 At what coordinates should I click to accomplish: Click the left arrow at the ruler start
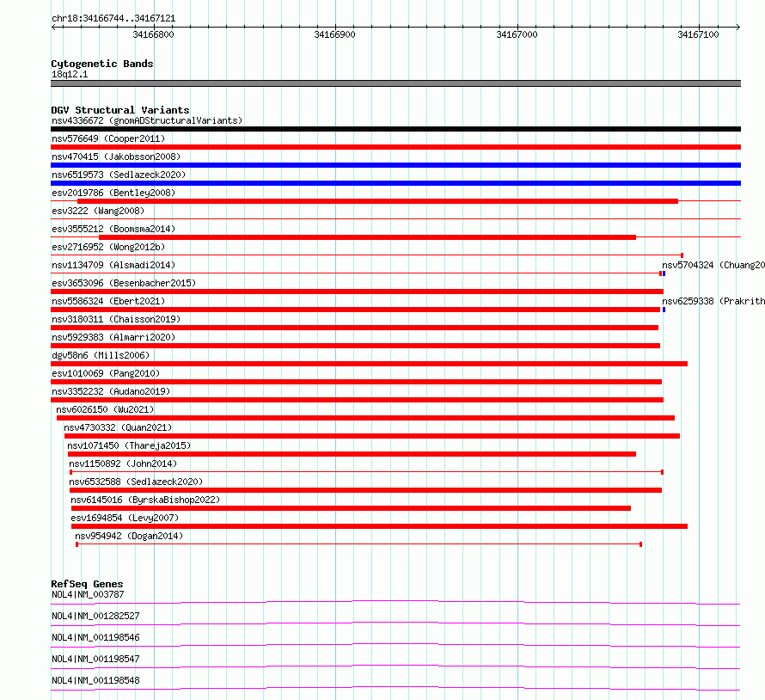coord(53,27)
